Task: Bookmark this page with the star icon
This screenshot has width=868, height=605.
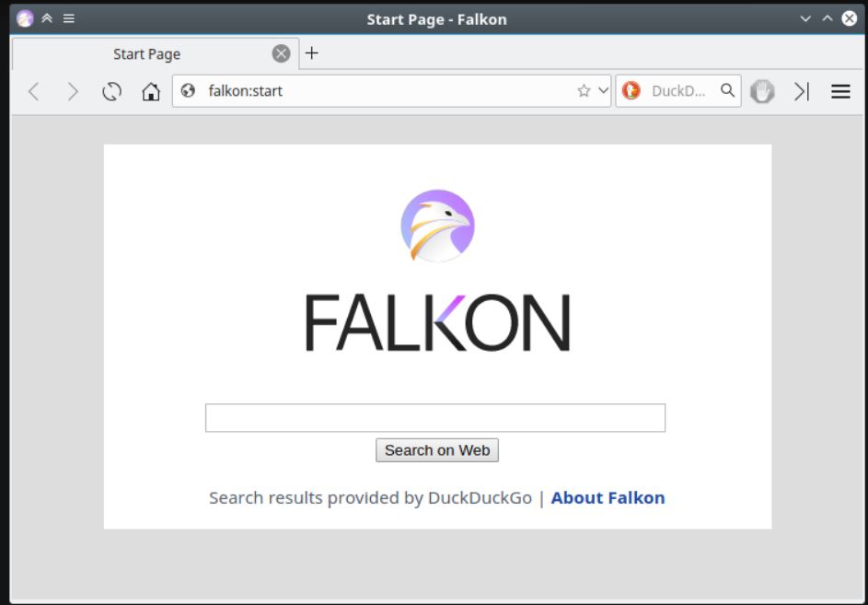Action: point(584,91)
